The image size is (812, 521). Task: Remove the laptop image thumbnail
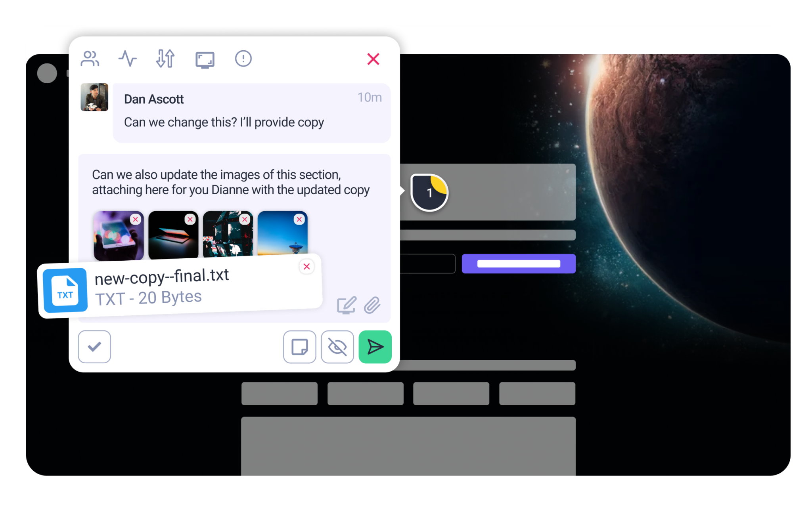click(190, 219)
